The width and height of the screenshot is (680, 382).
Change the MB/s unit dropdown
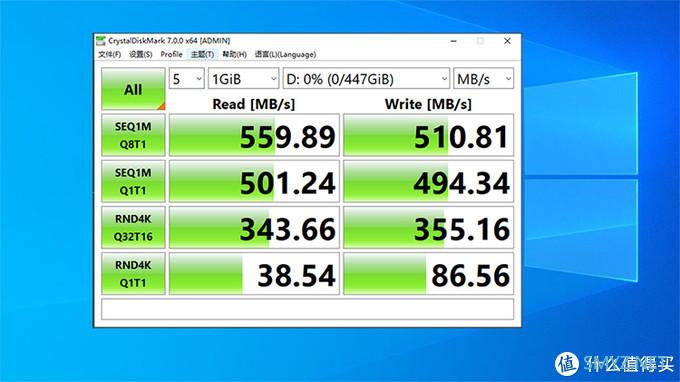[484, 79]
